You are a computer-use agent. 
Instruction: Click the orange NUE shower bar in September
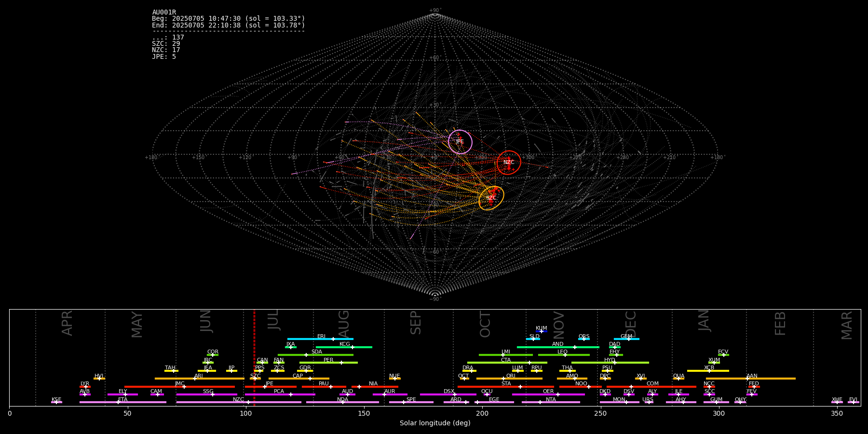coord(395,379)
